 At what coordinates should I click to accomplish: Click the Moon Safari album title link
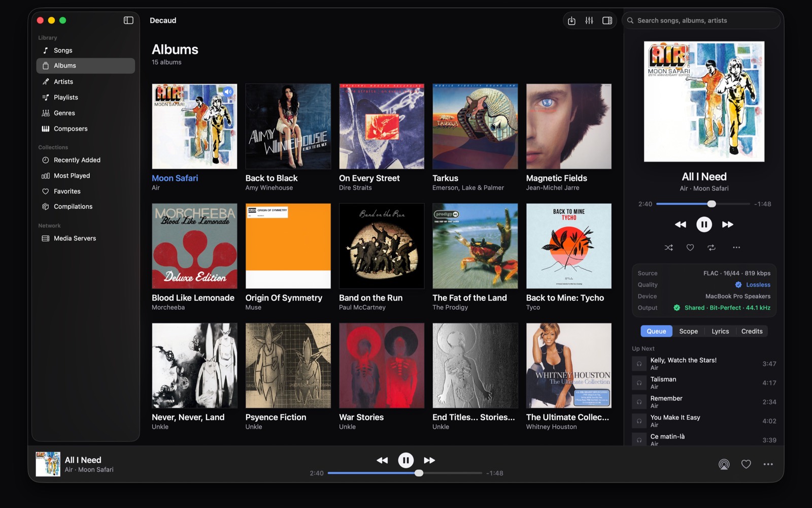175,178
